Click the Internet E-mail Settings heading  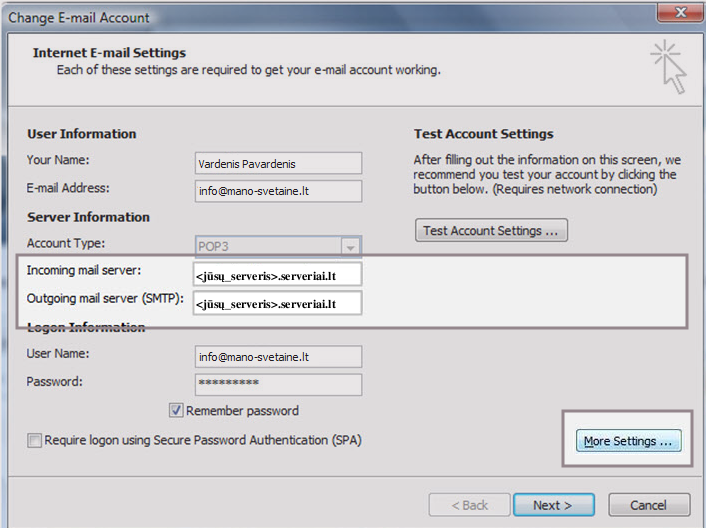click(109, 53)
